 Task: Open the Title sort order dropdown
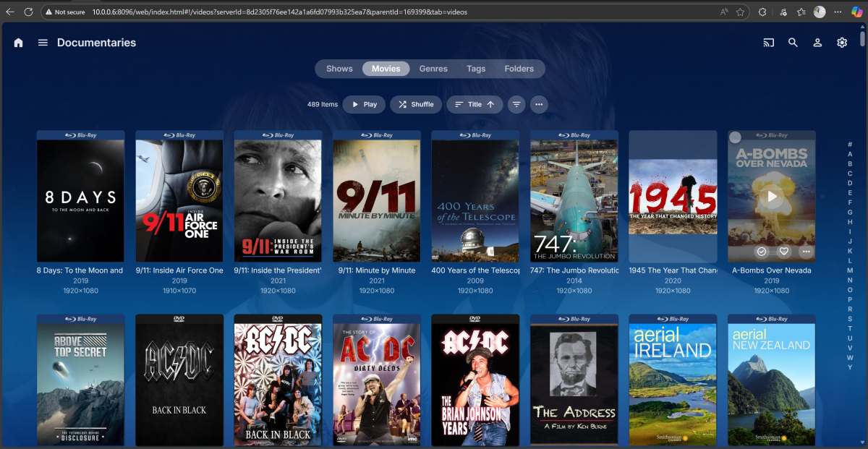coord(475,104)
